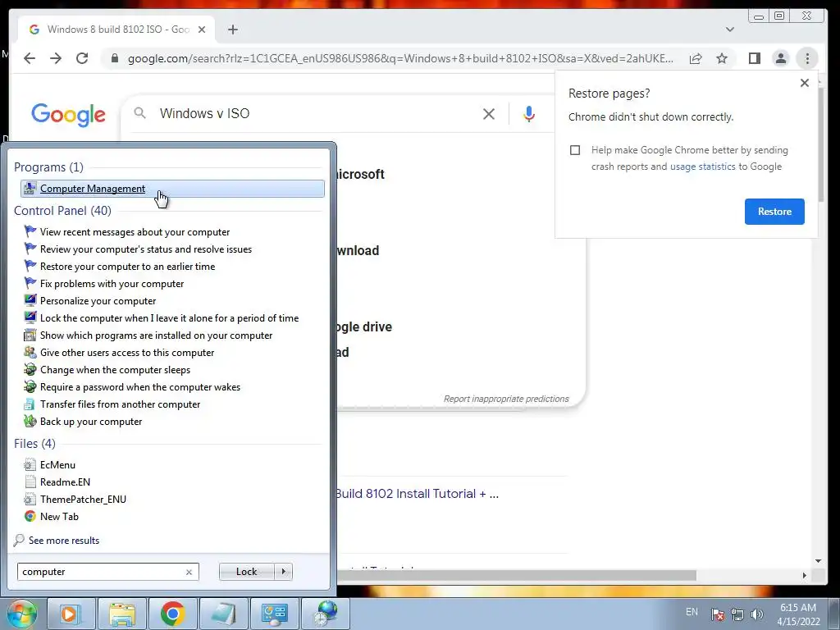Image resolution: width=840 pixels, height=630 pixels.
Task: Open Chrome side panel icon
Action: 755,58
